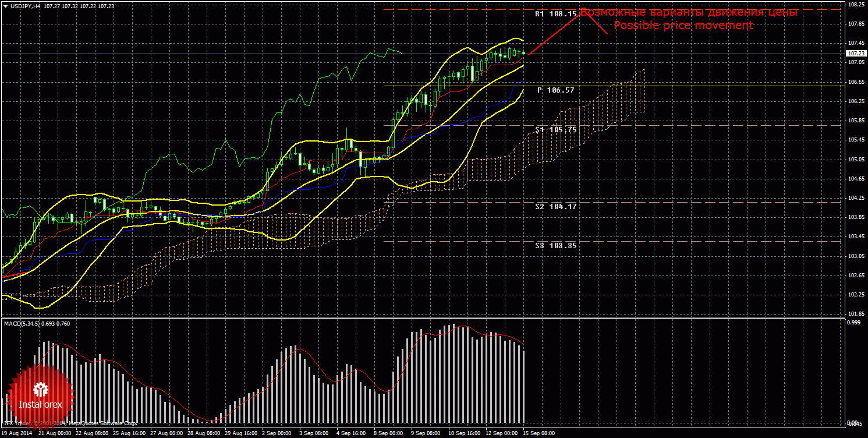Select the 'Possible price movement' text label
Screen dimensions: 868x438
click(683, 26)
